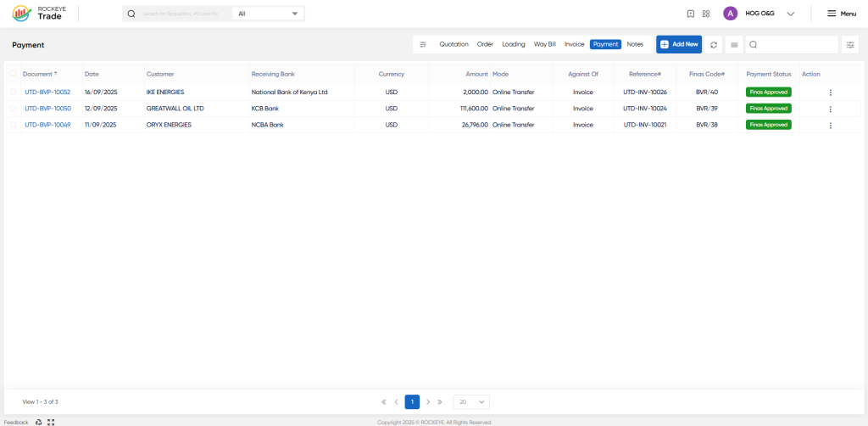Switch to the Notes tab
The height and width of the screenshot is (426, 868).
(x=635, y=44)
